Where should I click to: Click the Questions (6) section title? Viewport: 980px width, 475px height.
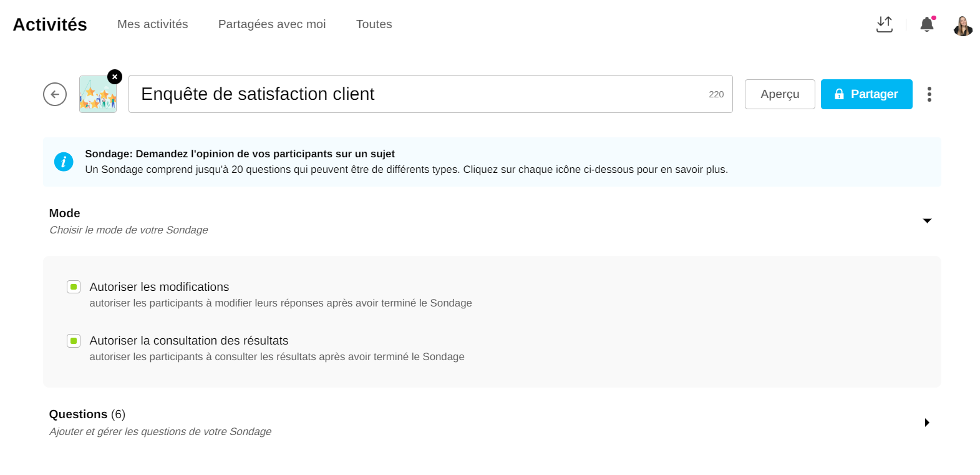pyautogui.click(x=87, y=414)
